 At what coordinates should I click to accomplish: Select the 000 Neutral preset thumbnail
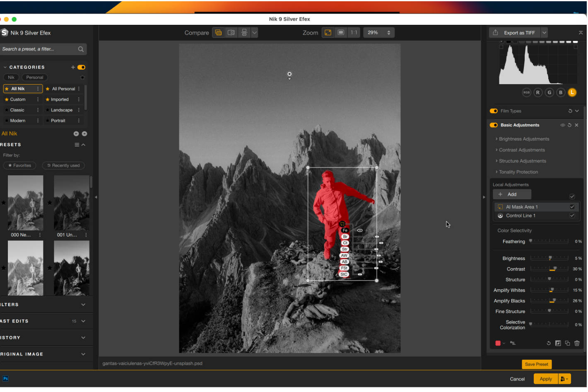[26, 203]
